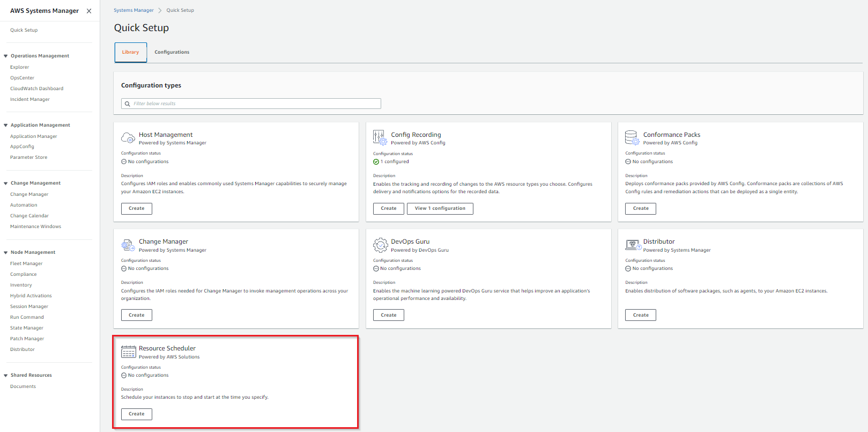
Task: Collapse the Shared Resources section
Action: coord(6,375)
